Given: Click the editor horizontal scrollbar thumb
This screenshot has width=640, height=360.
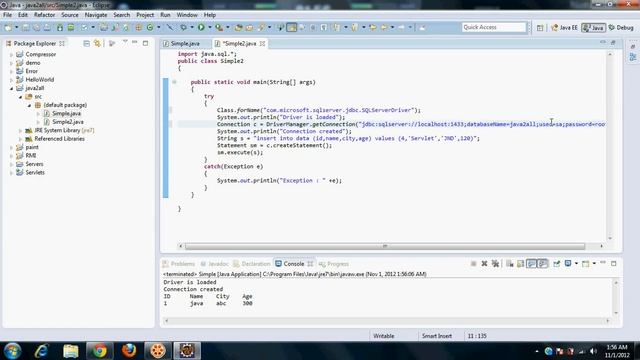Looking at the screenshot, I should point(384,246).
